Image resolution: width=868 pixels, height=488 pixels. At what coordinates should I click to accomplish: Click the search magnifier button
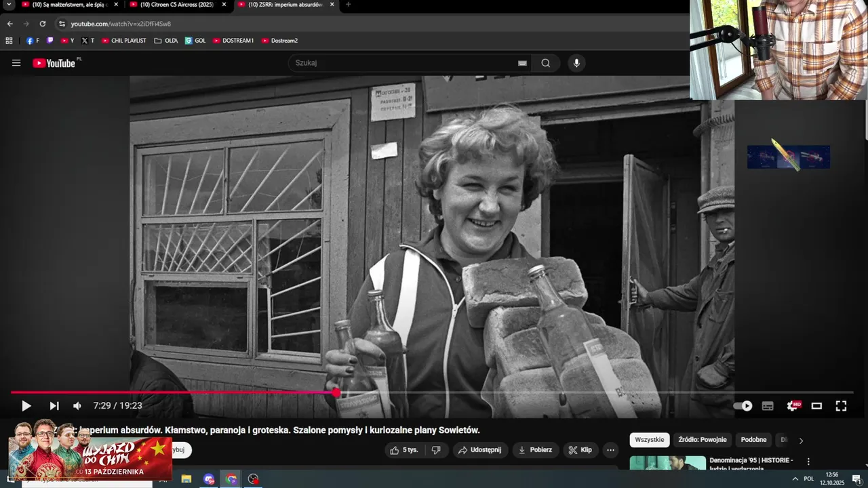tap(546, 63)
